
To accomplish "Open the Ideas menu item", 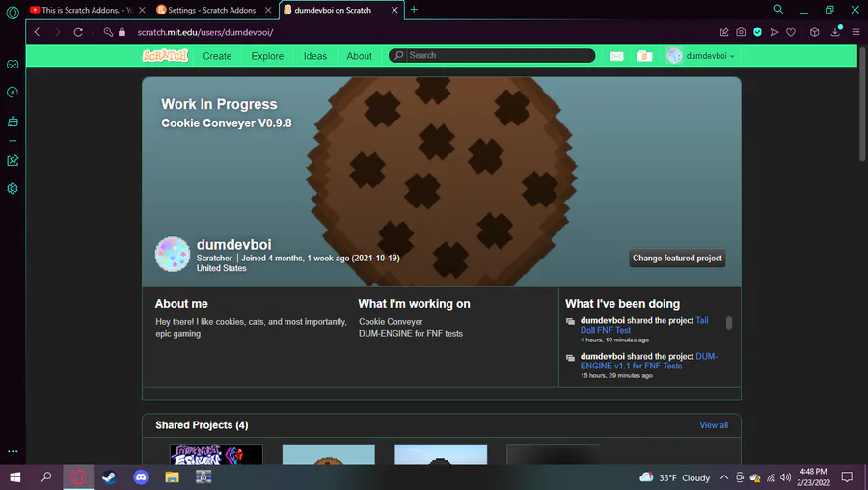I will tap(315, 56).
